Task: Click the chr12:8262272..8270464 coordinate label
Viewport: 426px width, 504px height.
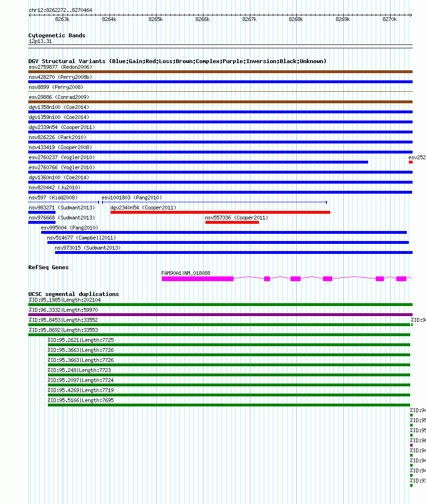Action: click(x=60, y=11)
